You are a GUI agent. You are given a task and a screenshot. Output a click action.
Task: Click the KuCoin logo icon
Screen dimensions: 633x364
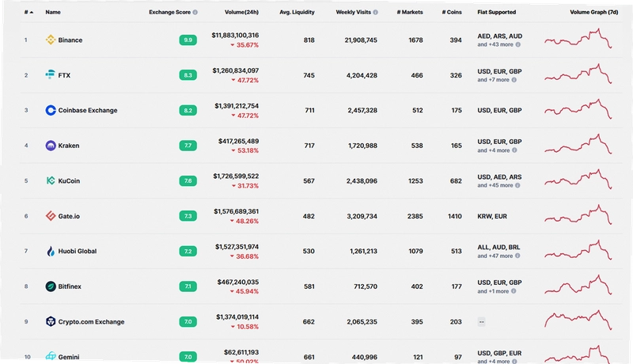pos(51,180)
